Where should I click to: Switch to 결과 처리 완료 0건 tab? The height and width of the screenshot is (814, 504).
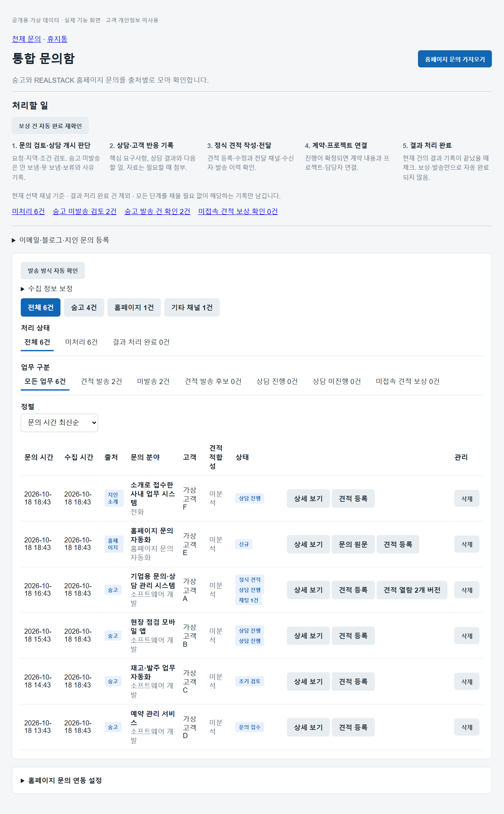[141, 342]
